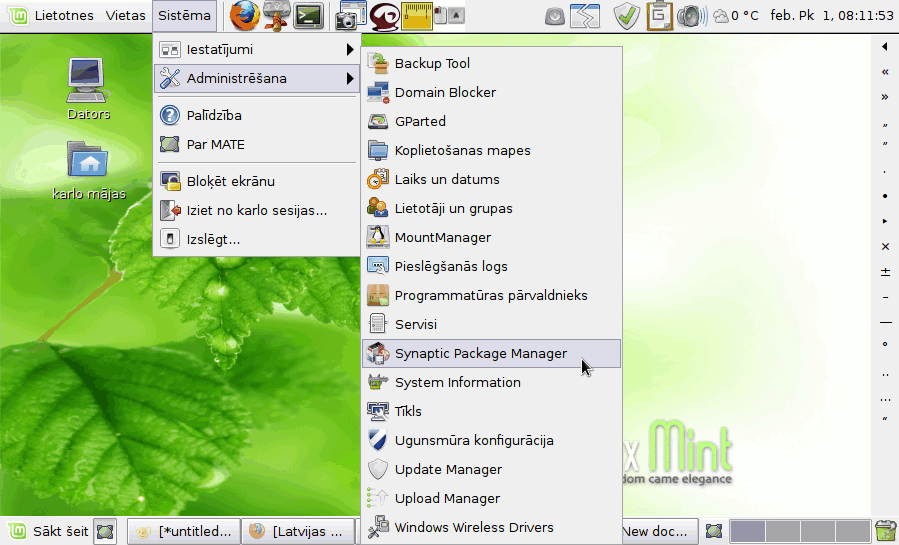Open Lietotāji un grupas
Image resolution: width=899 pixels, height=545 pixels.
tap(491, 209)
